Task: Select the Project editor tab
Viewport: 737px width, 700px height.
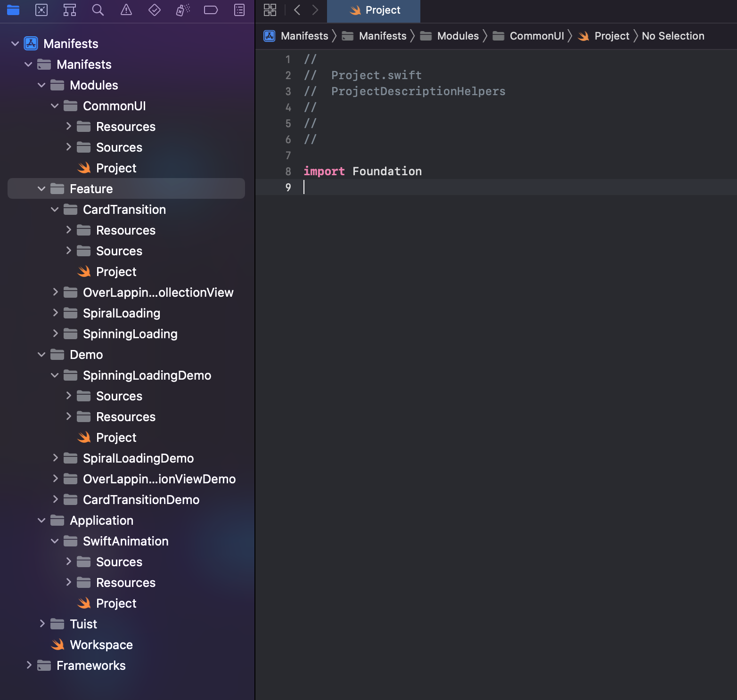Action: 374,10
